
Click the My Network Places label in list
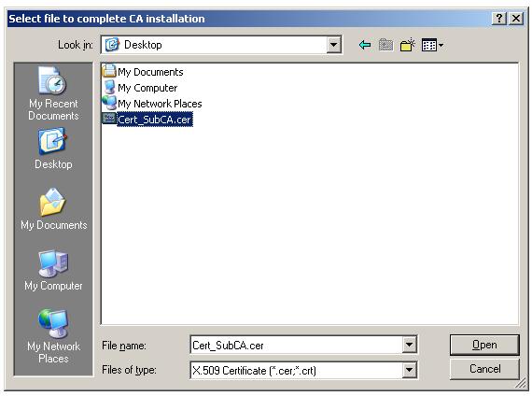coord(160,104)
